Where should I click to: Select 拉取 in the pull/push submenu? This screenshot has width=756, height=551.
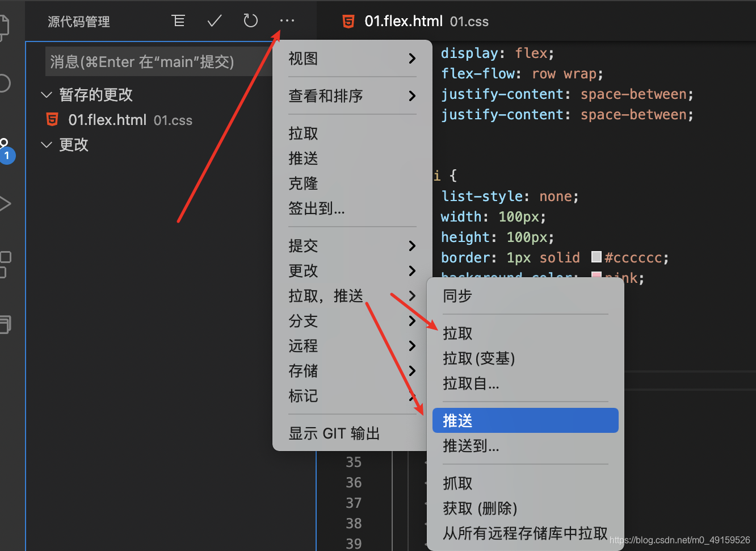point(525,333)
